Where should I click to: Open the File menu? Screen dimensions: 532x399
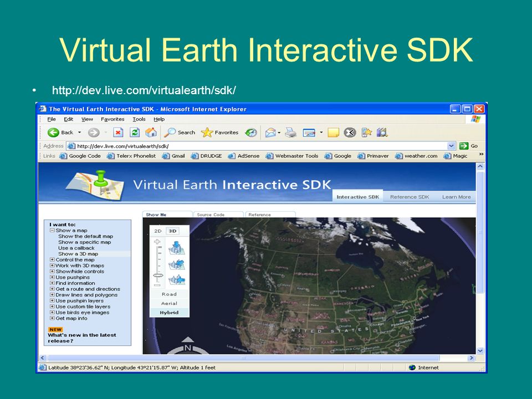tap(52, 119)
